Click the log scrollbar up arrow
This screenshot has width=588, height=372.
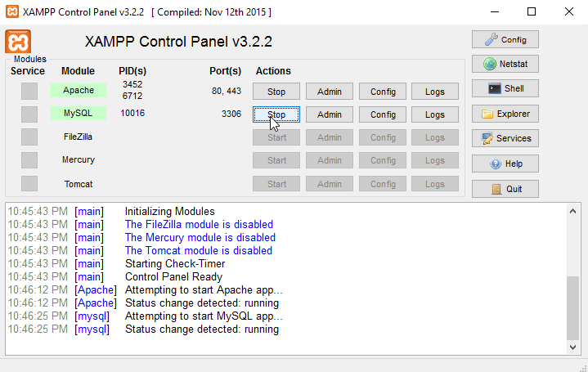pos(572,211)
